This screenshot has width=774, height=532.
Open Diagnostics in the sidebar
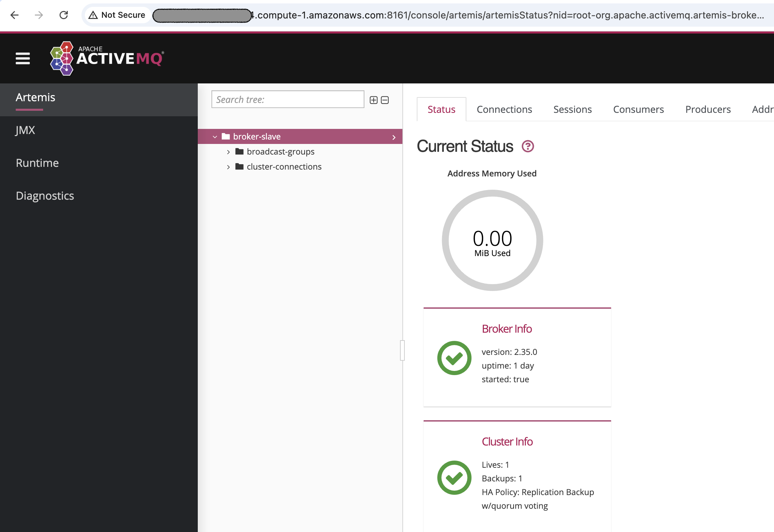coord(45,196)
